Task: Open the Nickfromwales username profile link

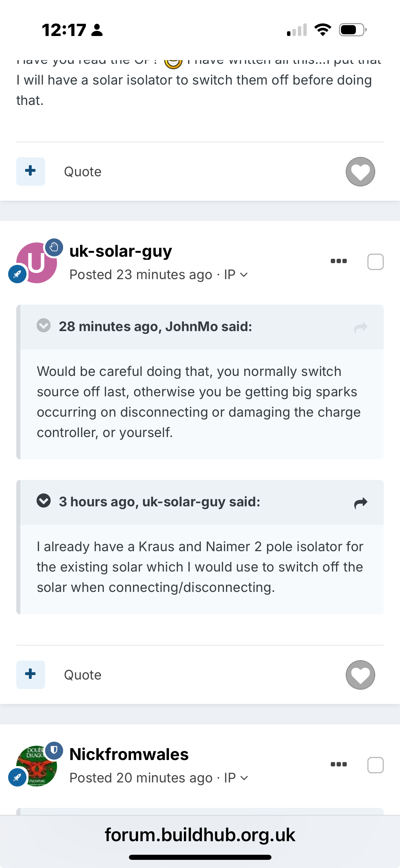Action: click(x=129, y=754)
